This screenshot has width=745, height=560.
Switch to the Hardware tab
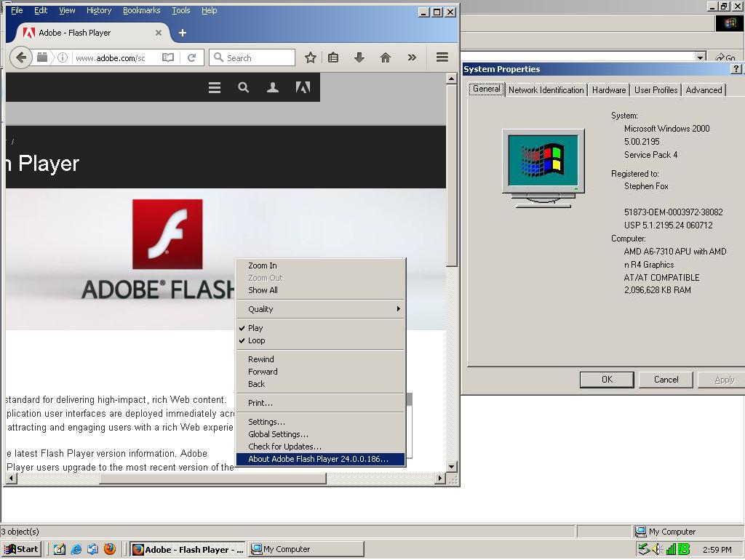(x=609, y=89)
